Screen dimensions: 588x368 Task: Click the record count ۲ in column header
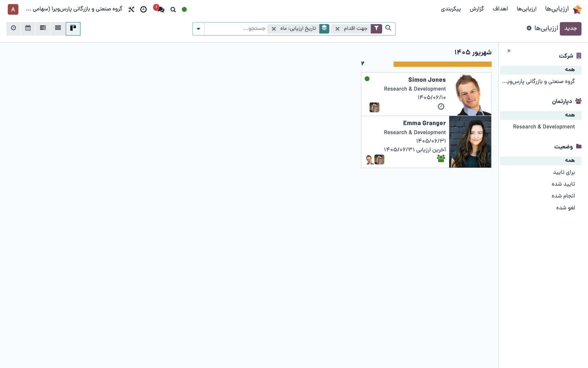(x=363, y=63)
